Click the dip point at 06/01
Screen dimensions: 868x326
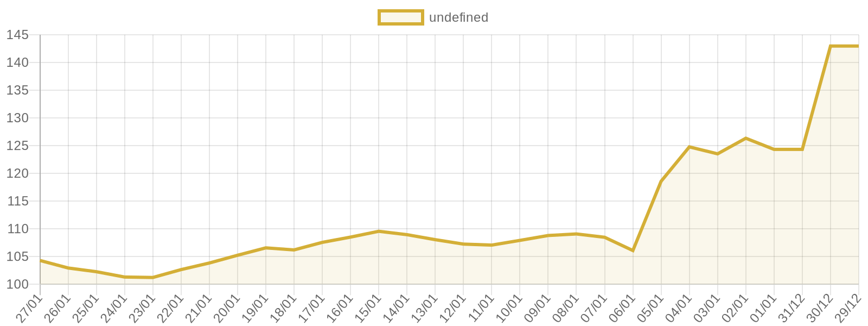[633, 250]
